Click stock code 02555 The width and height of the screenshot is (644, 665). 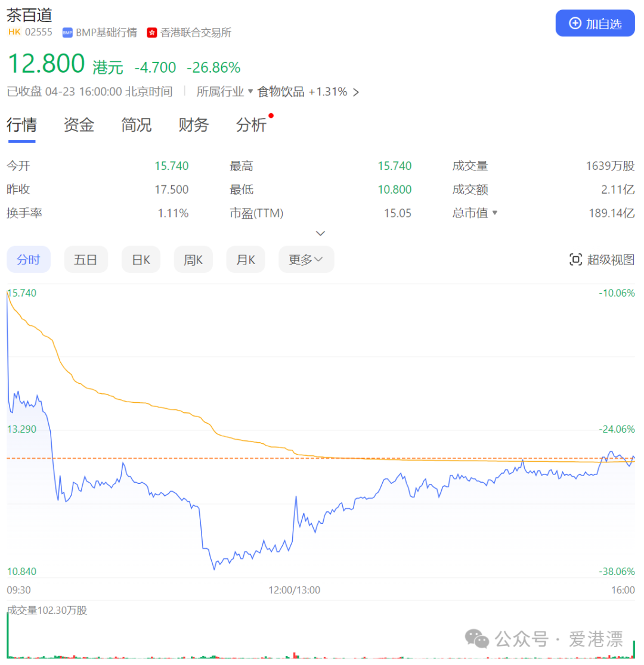(39, 32)
